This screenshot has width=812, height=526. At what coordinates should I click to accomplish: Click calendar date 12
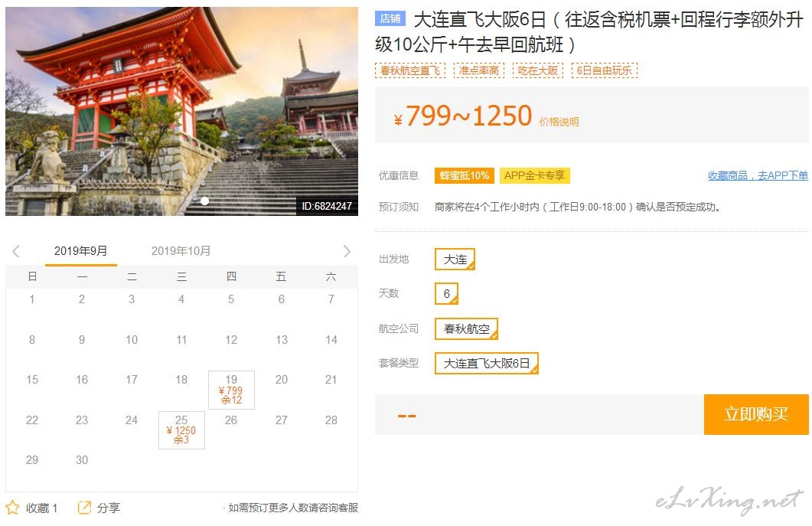[x=231, y=340]
